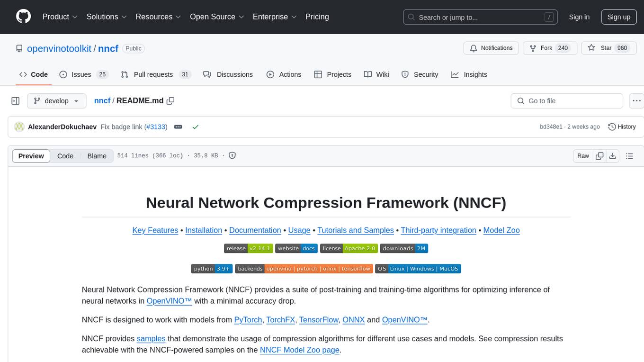Open the Pricing page

[x=317, y=17]
